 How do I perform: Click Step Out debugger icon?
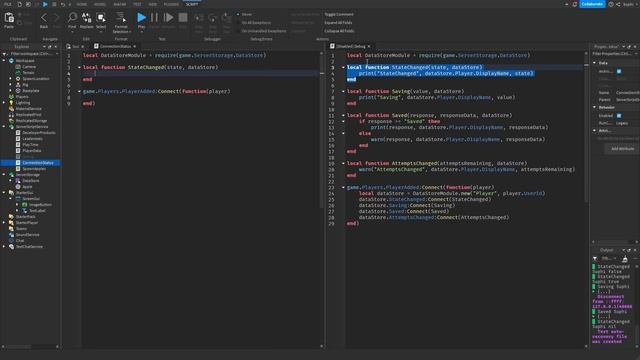click(227, 18)
